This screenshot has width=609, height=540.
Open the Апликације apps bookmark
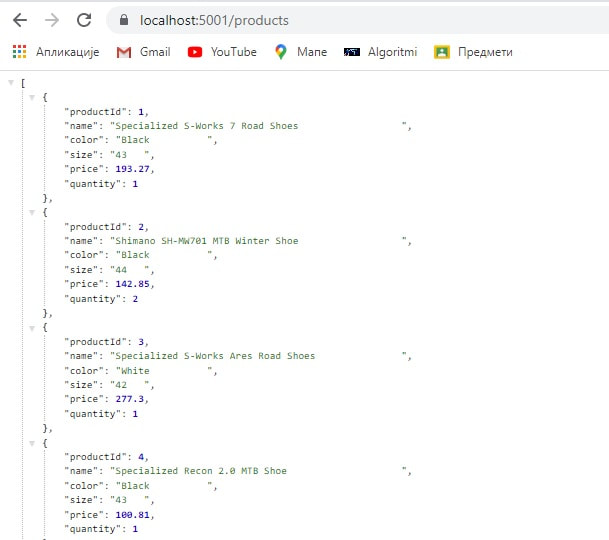pyautogui.click(x=56, y=52)
